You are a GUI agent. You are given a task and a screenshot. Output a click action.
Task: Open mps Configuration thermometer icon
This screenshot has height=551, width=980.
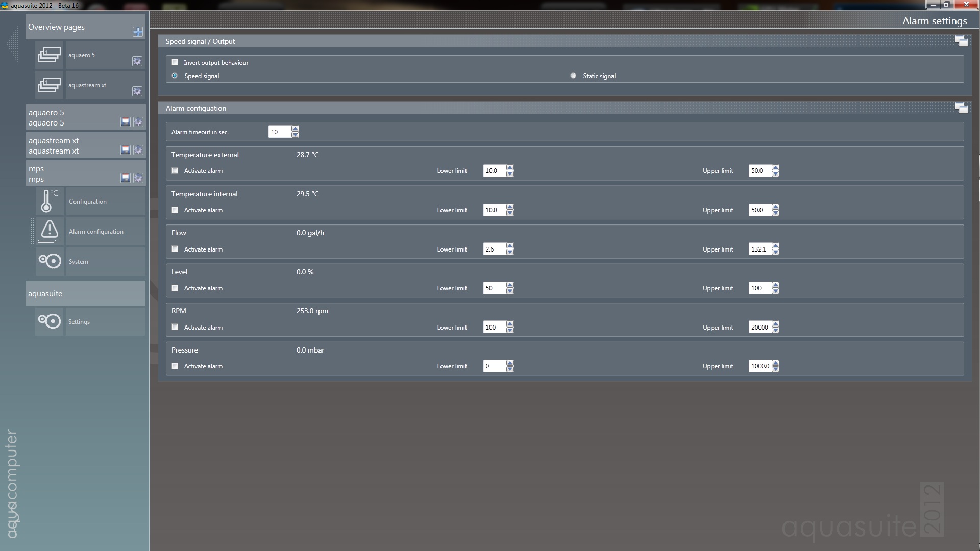tap(50, 201)
